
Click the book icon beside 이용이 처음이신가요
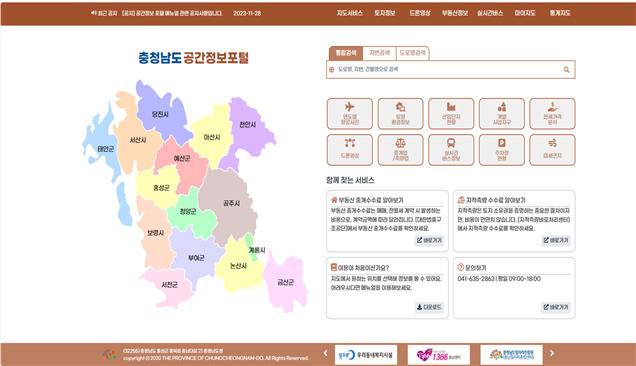334,267
